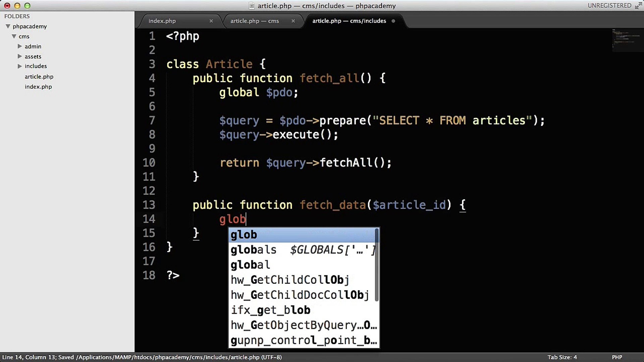Choose 'global' autocomplete suggestion
644x362 pixels.
click(302, 265)
